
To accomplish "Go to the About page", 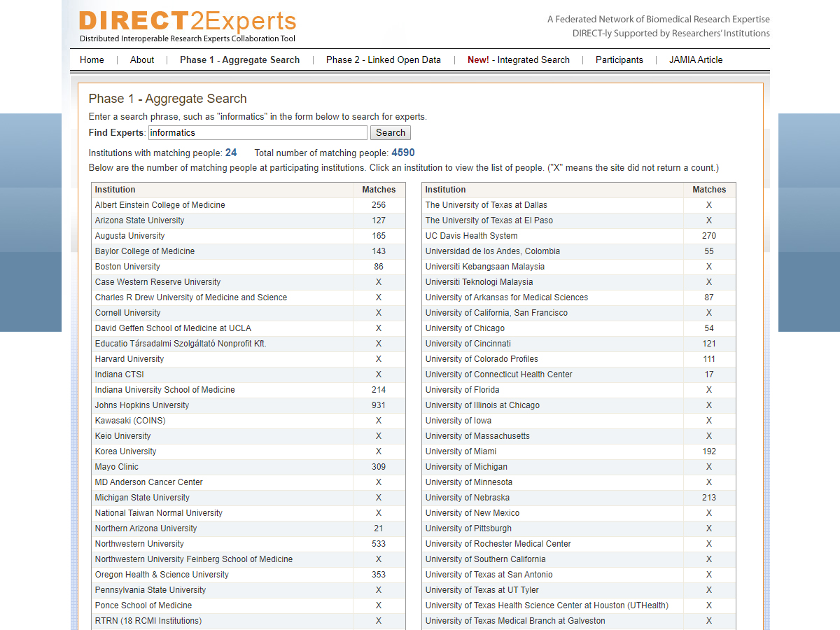I will (x=142, y=60).
